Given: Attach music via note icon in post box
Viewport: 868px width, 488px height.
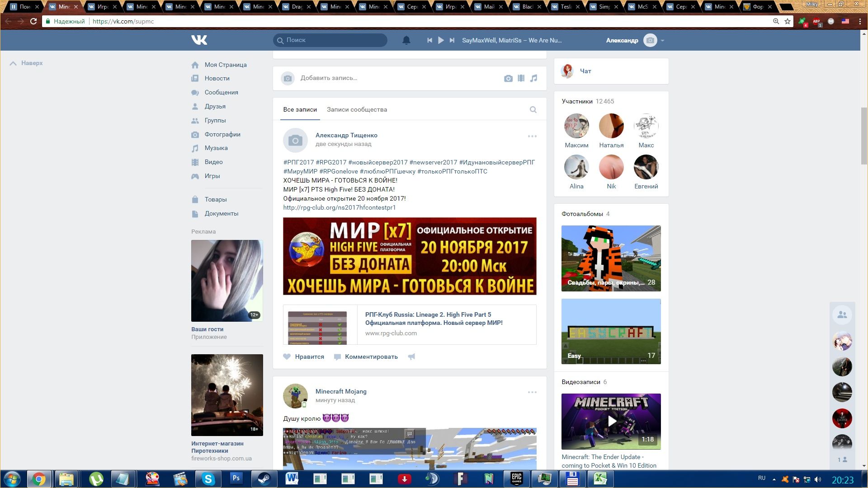Looking at the screenshot, I should coord(534,78).
